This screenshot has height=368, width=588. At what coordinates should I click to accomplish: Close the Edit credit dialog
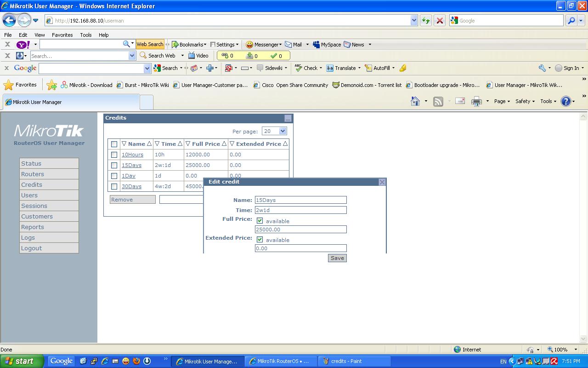click(382, 182)
